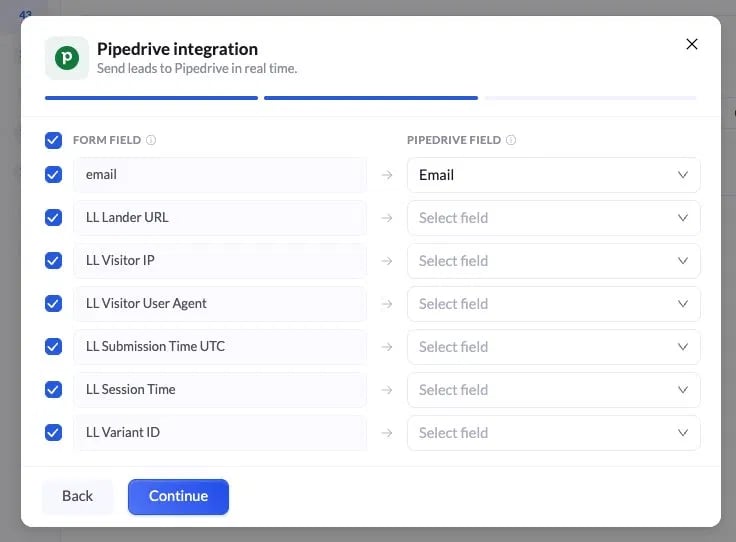736x542 pixels.
Task: Click the FORM FIELD column header
Action: pyautogui.click(x=107, y=140)
